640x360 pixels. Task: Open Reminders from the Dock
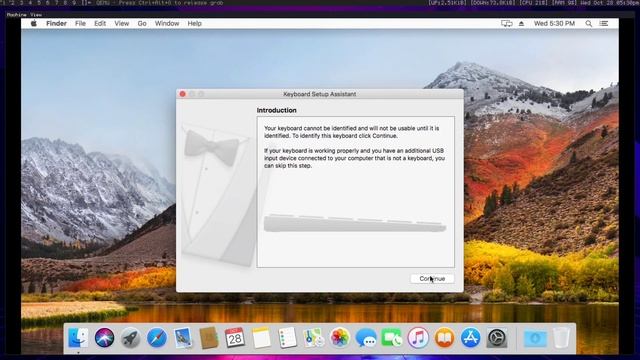(x=287, y=338)
